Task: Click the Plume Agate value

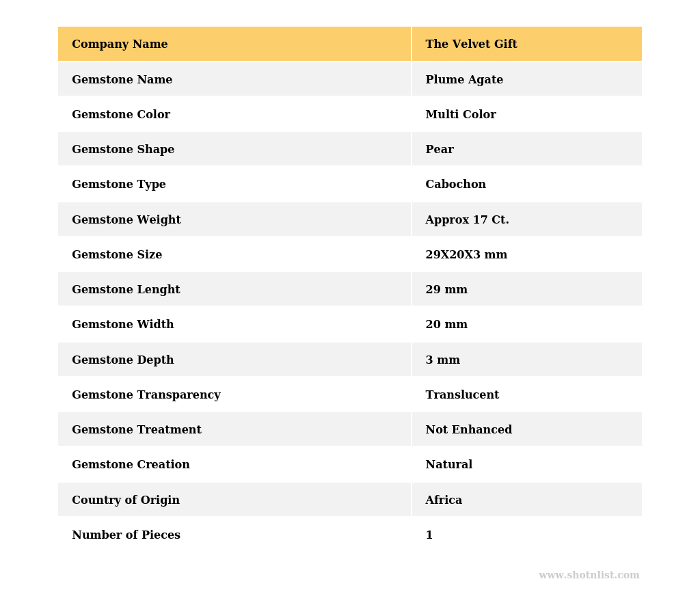Action: pyautogui.click(x=464, y=80)
